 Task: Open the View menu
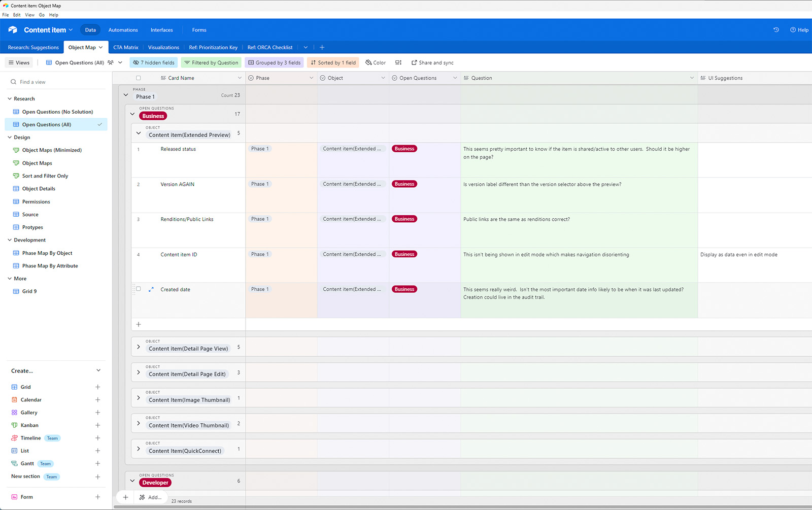(x=30, y=15)
